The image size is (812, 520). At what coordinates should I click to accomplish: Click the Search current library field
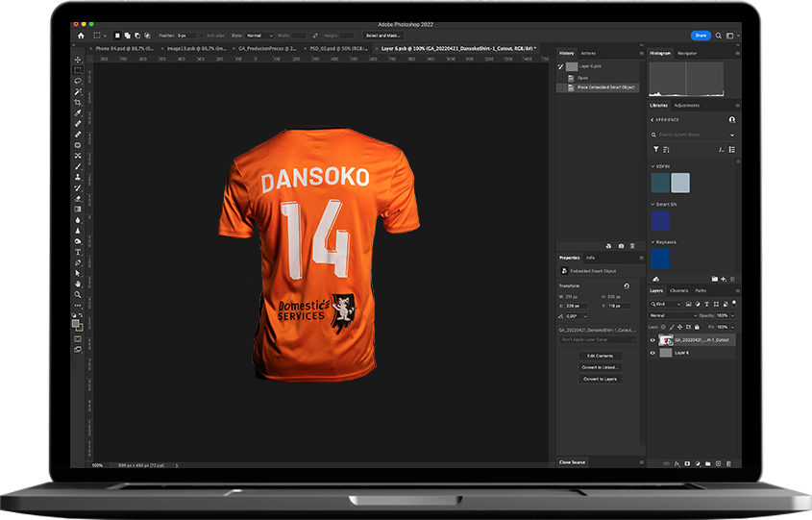pos(693,135)
